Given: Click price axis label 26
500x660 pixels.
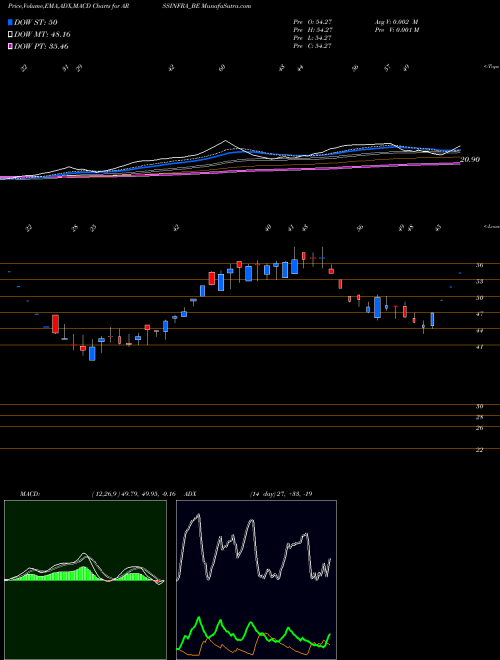Looking at the screenshot, I should point(479,428).
